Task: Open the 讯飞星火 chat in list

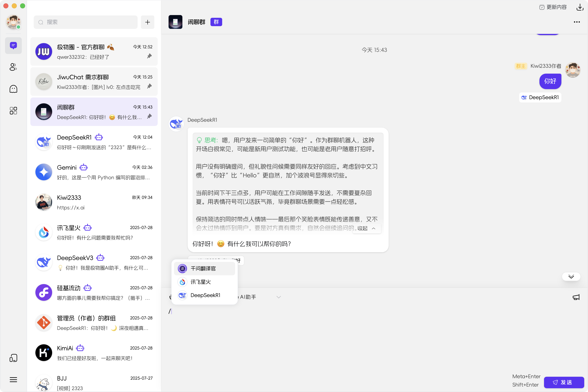Action: [x=94, y=232]
